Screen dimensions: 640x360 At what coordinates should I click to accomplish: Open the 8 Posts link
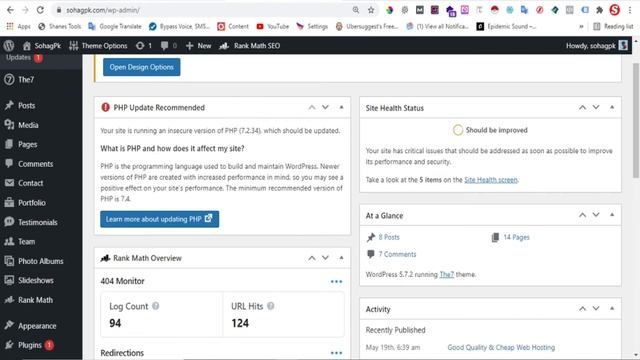pyautogui.click(x=389, y=237)
